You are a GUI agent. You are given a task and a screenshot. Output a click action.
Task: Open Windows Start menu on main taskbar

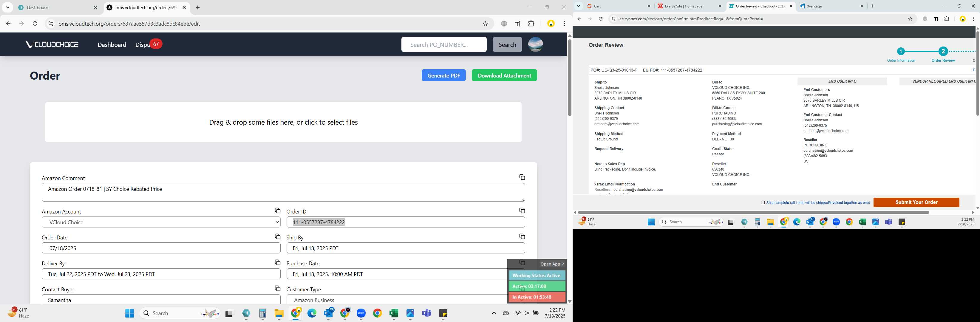tap(129, 313)
